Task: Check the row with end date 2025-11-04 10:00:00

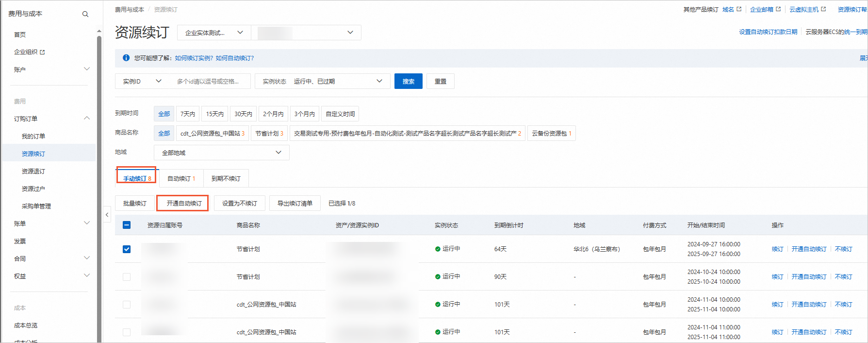Action: click(x=127, y=305)
